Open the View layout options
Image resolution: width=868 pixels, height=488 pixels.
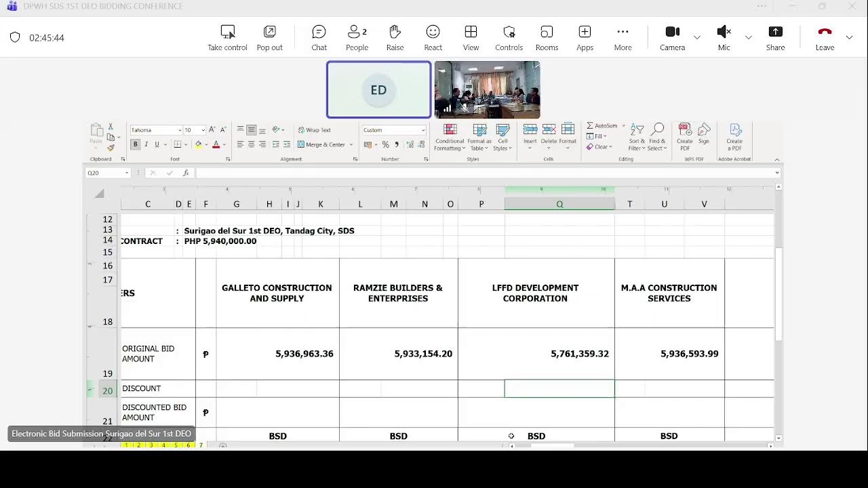point(471,38)
